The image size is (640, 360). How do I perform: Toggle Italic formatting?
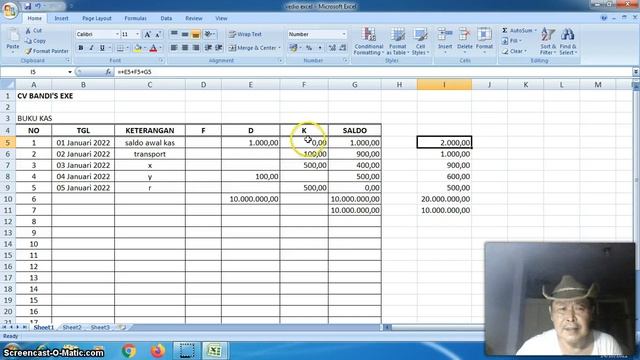pyautogui.click(x=91, y=48)
